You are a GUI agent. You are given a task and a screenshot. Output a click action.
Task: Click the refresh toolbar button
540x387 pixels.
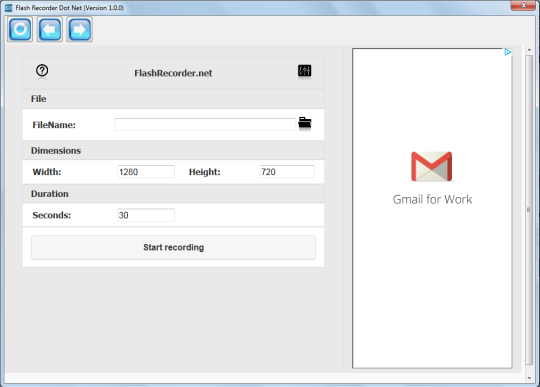(x=20, y=30)
